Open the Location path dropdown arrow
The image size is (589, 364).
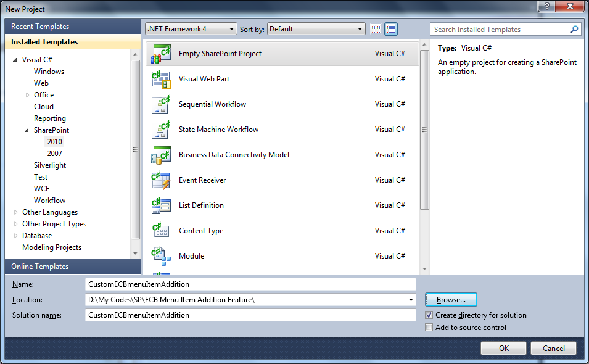pyautogui.click(x=411, y=300)
